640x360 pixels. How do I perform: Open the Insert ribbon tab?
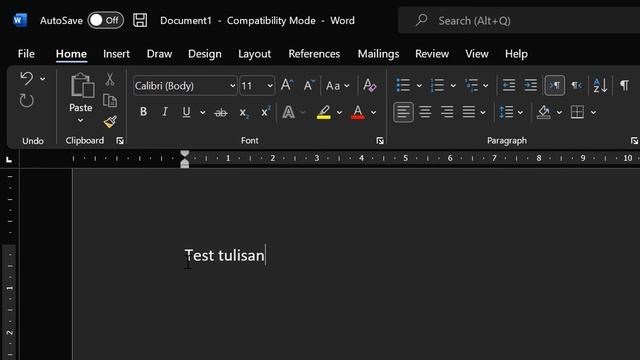[x=116, y=54]
